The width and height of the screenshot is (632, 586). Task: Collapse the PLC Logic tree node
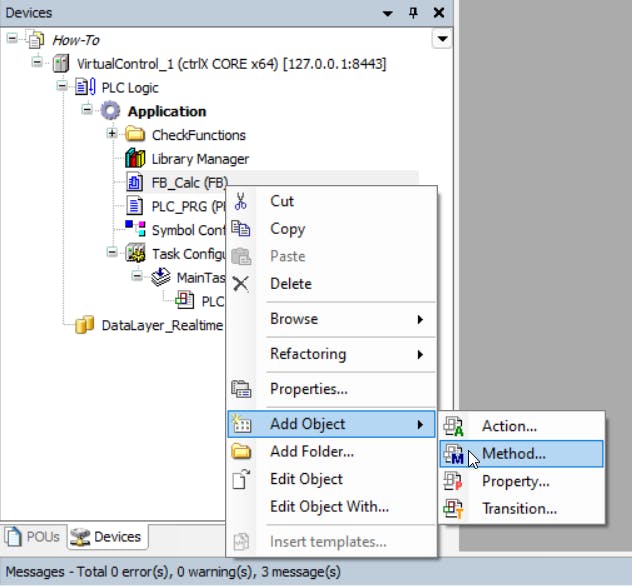pos(62,87)
